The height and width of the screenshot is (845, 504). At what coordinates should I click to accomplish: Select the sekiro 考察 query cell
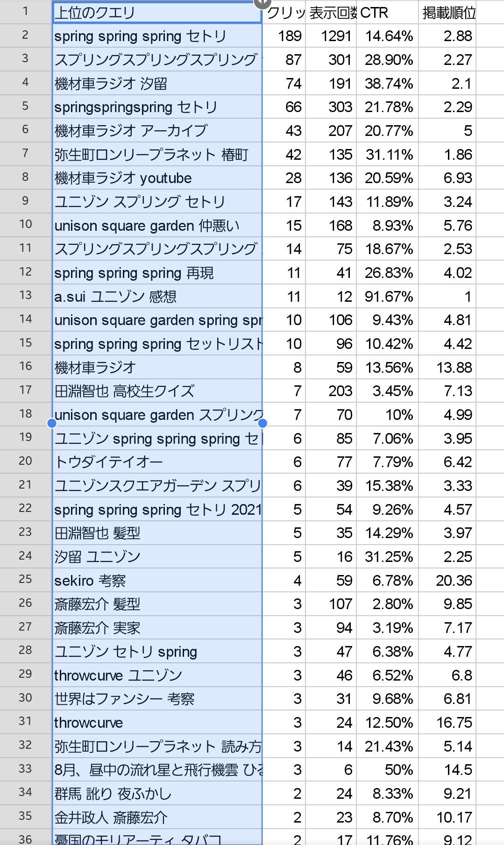click(157, 580)
